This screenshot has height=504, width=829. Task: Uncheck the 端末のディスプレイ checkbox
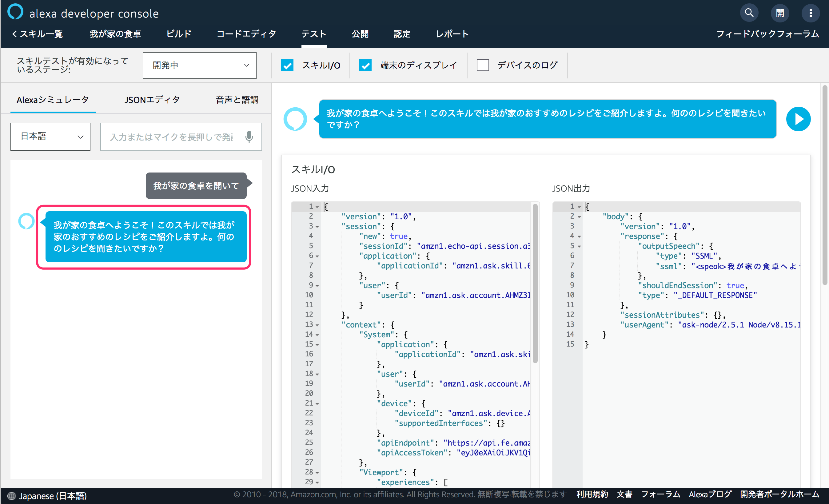[365, 65]
